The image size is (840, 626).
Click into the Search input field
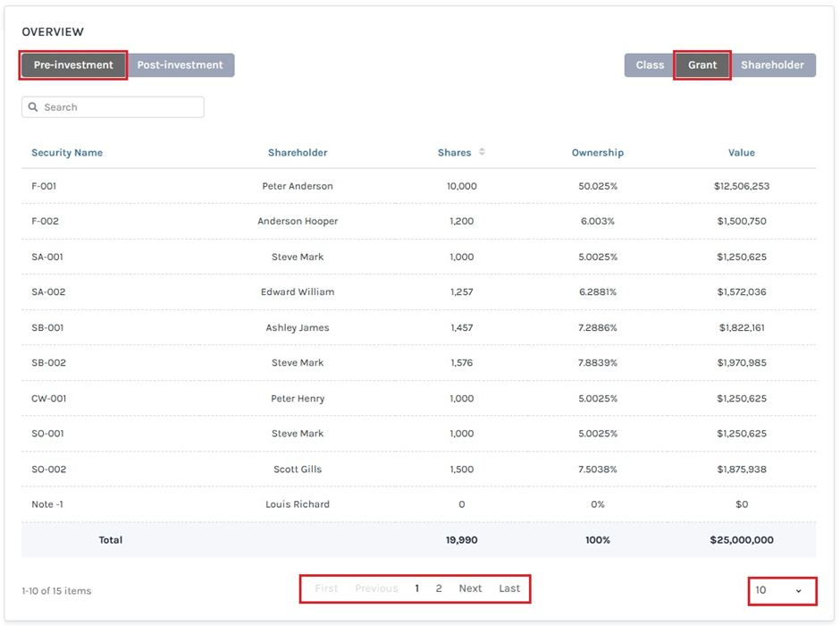coord(113,107)
